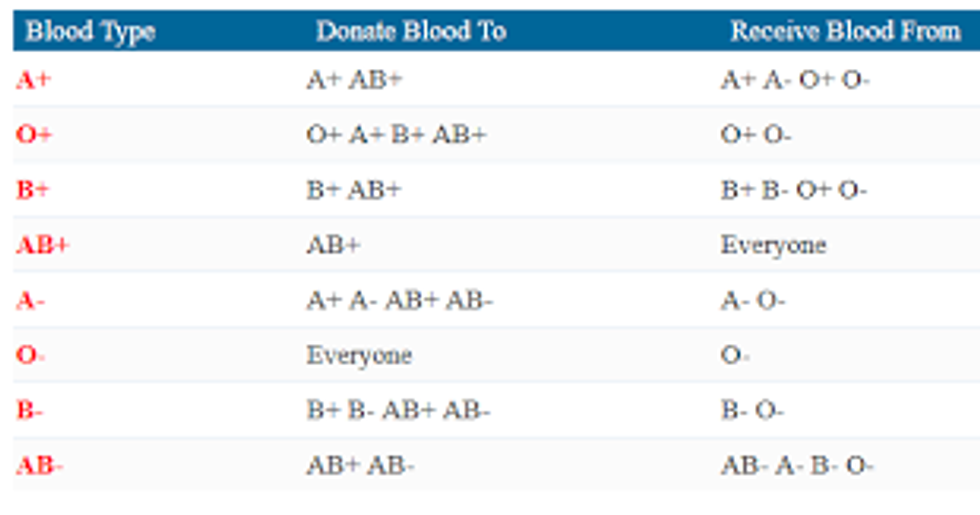Click the 'A+ A- AB+ AB-' donate cell

(x=400, y=300)
